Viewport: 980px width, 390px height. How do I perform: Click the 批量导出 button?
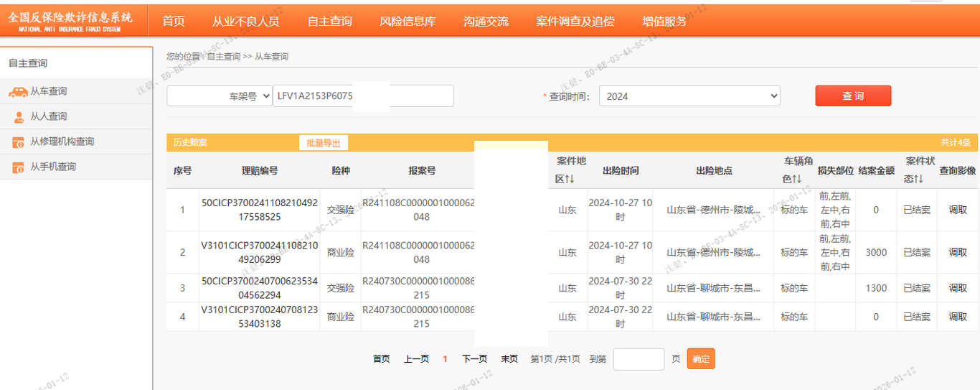click(324, 143)
